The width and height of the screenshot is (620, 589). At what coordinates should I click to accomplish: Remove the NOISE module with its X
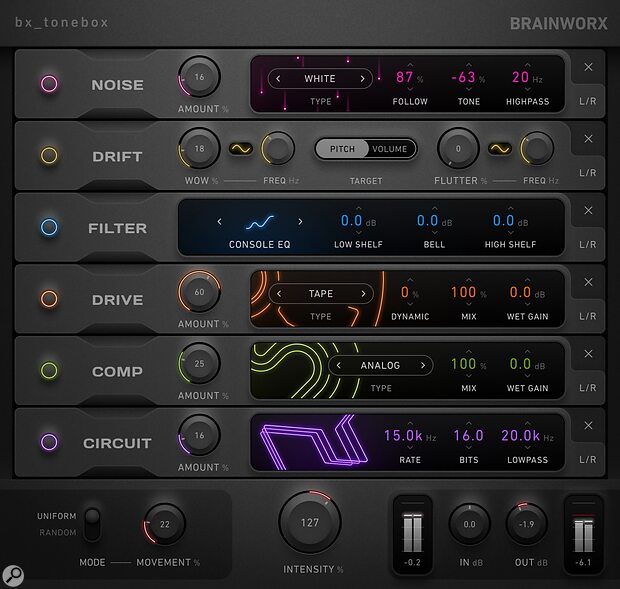[588, 67]
